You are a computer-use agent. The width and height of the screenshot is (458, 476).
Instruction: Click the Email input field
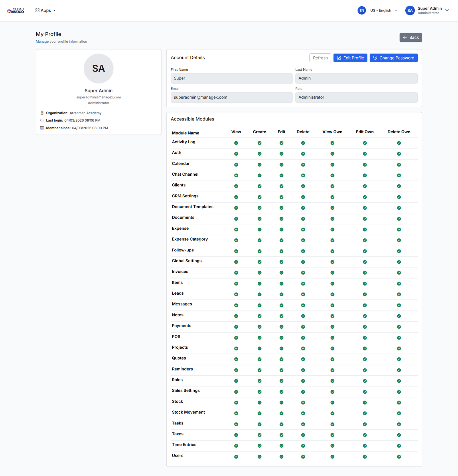click(x=232, y=98)
